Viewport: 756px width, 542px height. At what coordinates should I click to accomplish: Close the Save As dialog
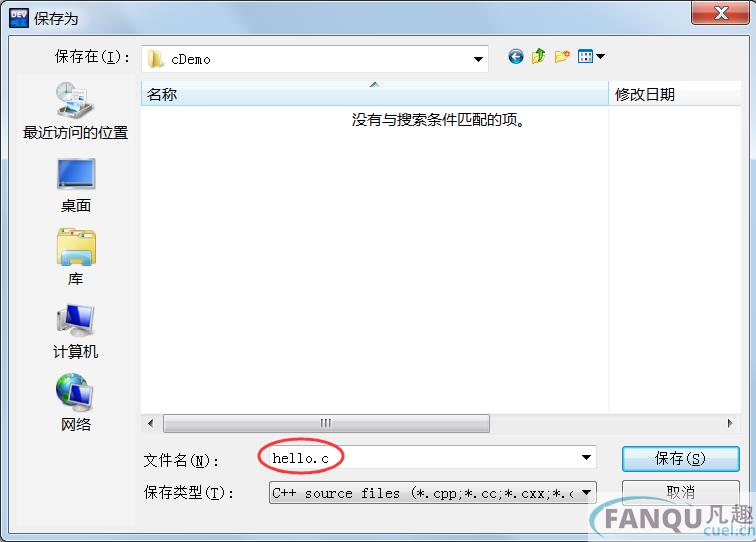pyautogui.click(x=720, y=13)
